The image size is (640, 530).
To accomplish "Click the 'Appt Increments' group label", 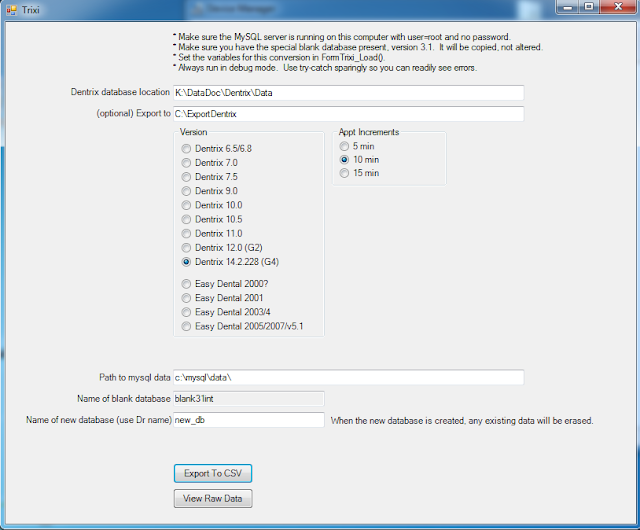I will [369, 132].
